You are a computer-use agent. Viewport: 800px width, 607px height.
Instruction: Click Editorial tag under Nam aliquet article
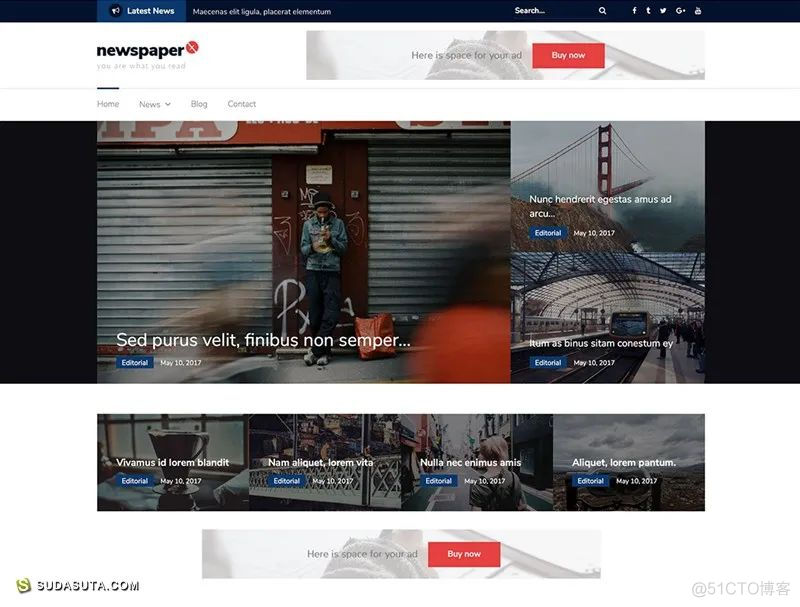point(287,481)
